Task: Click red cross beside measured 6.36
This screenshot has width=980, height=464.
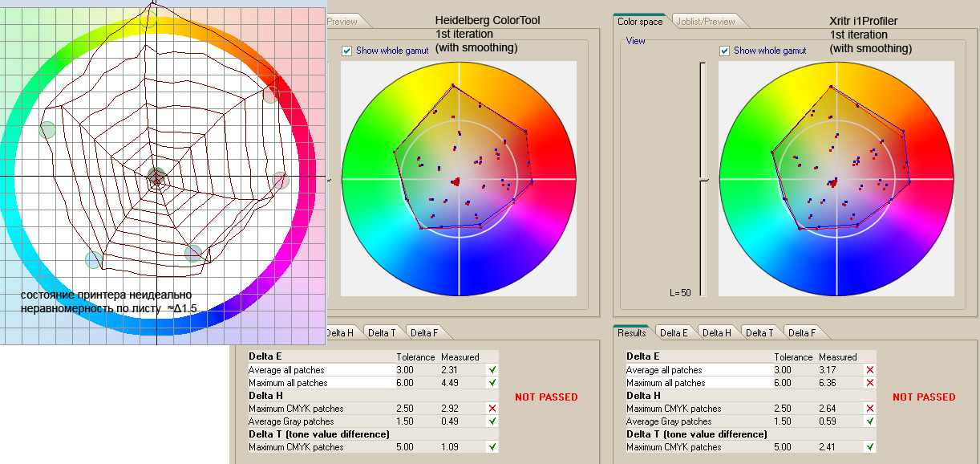Action: click(x=870, y=383)
